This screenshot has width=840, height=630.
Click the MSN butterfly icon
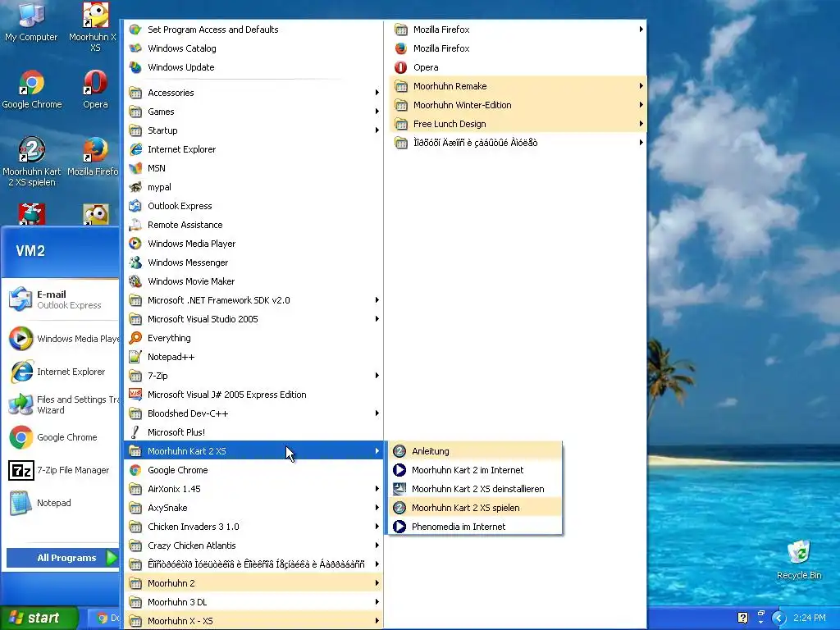coord(135,168)
